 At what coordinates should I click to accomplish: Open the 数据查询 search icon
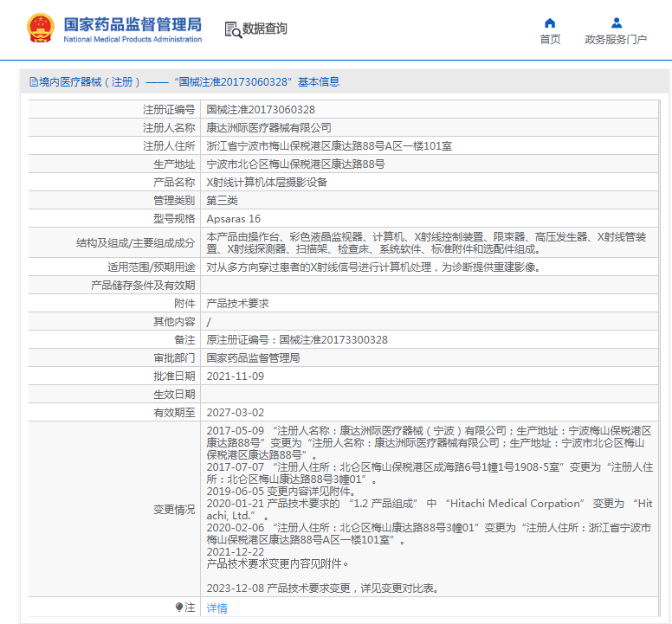click(x=233, y=29)
